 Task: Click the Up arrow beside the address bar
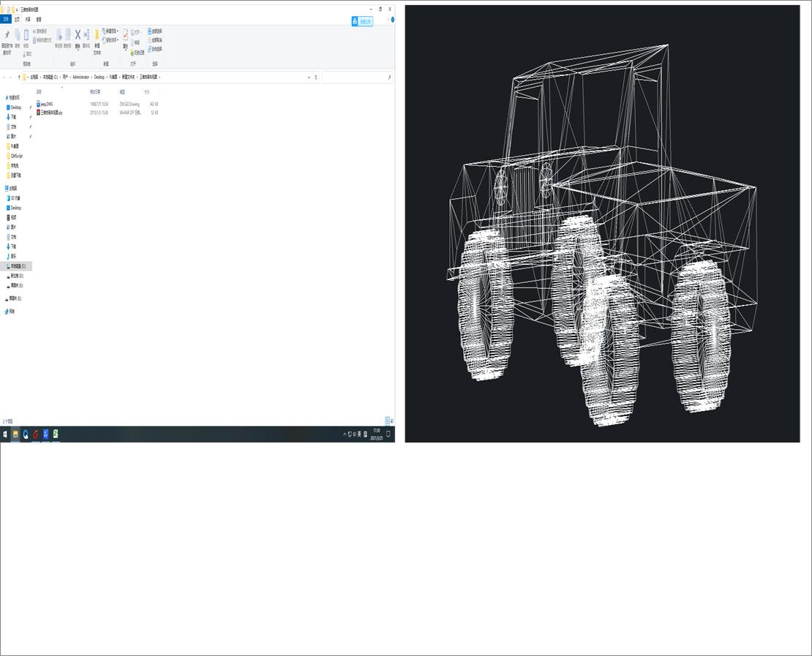tap(19, 77)
